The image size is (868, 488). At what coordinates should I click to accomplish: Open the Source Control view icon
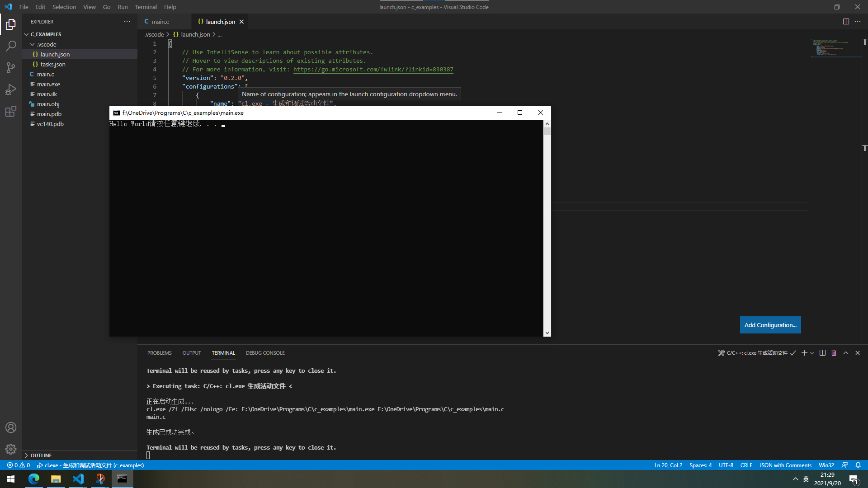[x=11, y=67]
